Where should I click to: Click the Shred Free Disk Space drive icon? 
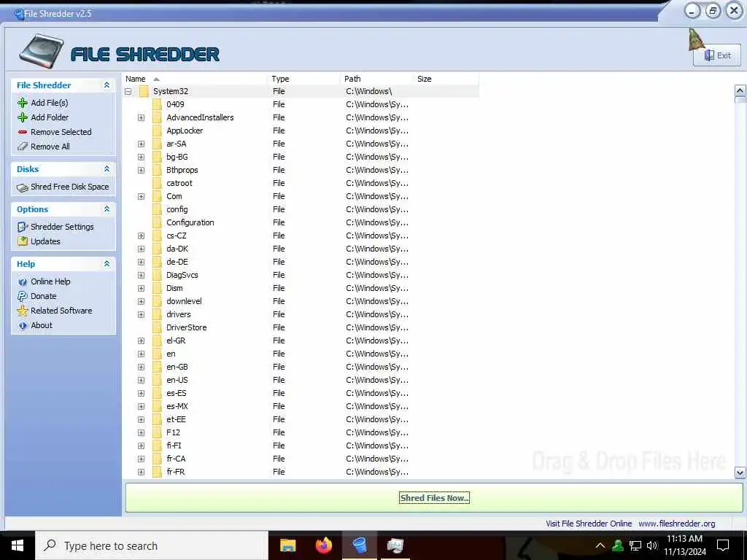pos(22,187)
